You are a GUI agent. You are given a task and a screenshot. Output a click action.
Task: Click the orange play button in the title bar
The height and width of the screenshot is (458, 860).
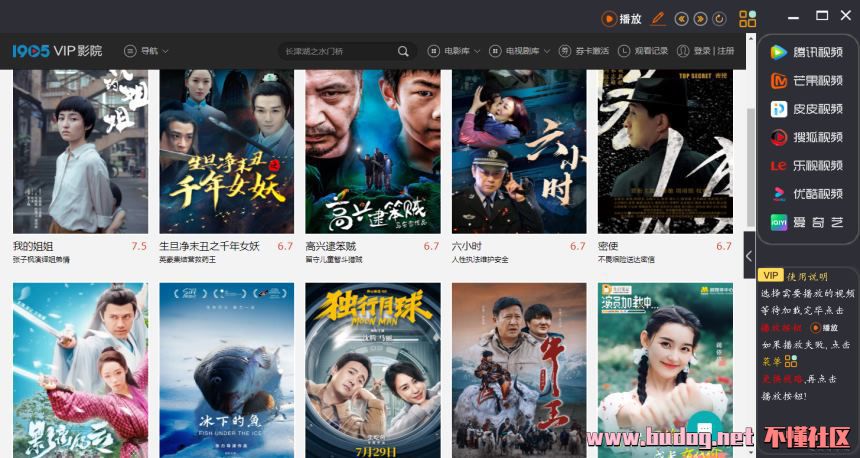(621, 19)
